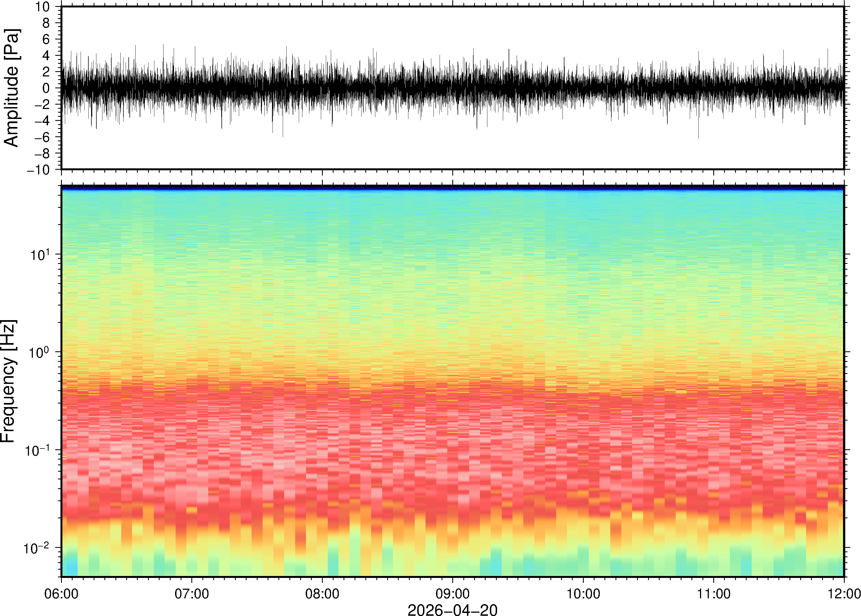The image size is (861, 616).
Task: Click the 10 amplitude tick label
Action: (x=43, y=7)
